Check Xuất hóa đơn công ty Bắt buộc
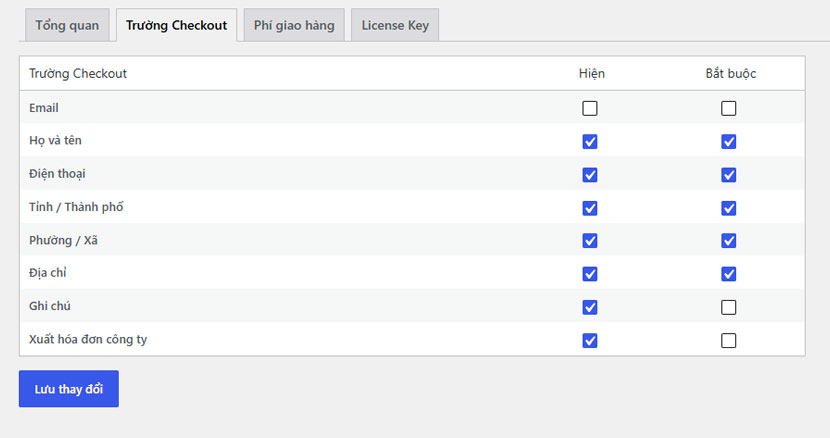Viewport: 830px width, 438px height. click(x=728, y=340)
